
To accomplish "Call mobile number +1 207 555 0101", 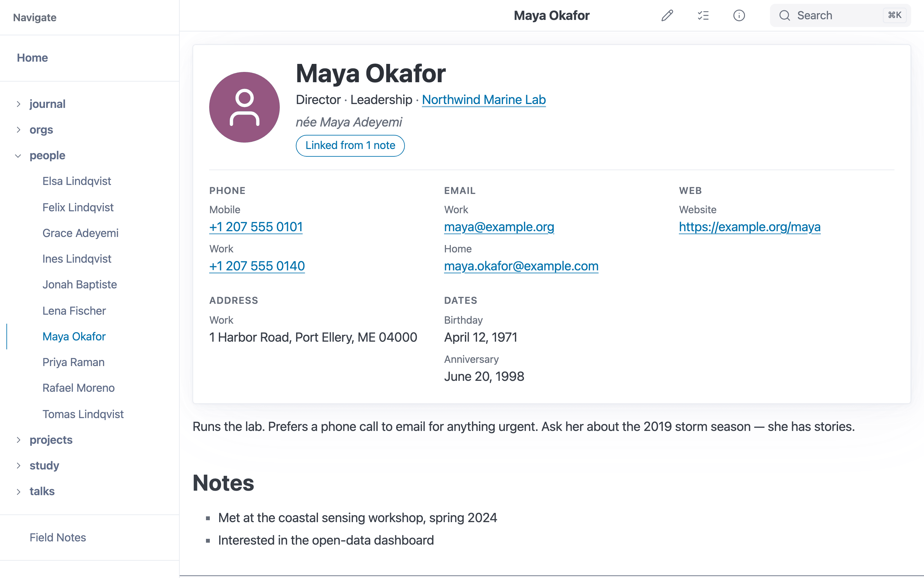I will (256, 227).
